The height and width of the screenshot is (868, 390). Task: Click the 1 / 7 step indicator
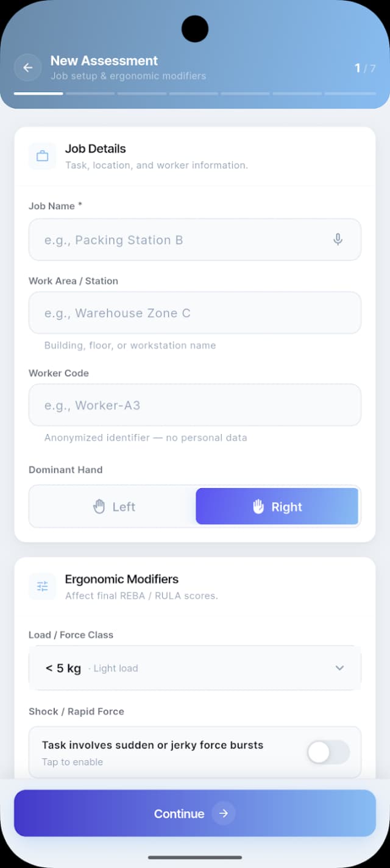(364, 68)
